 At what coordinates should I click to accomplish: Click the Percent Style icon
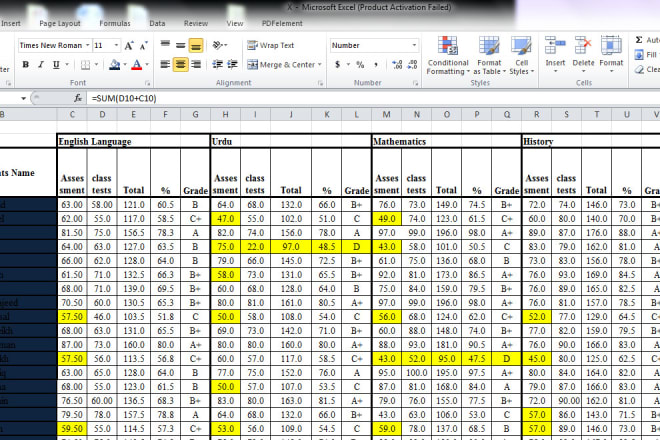tap(360, 64)
